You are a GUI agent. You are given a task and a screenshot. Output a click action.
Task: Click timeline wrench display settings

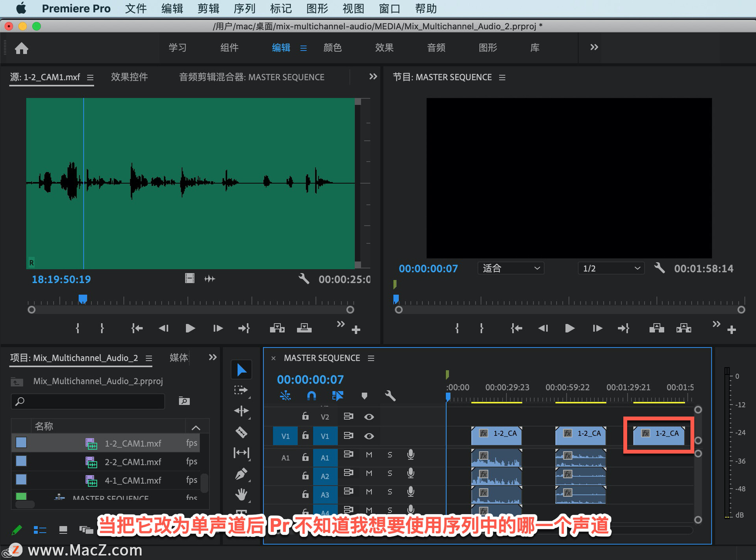click(390, 395)
